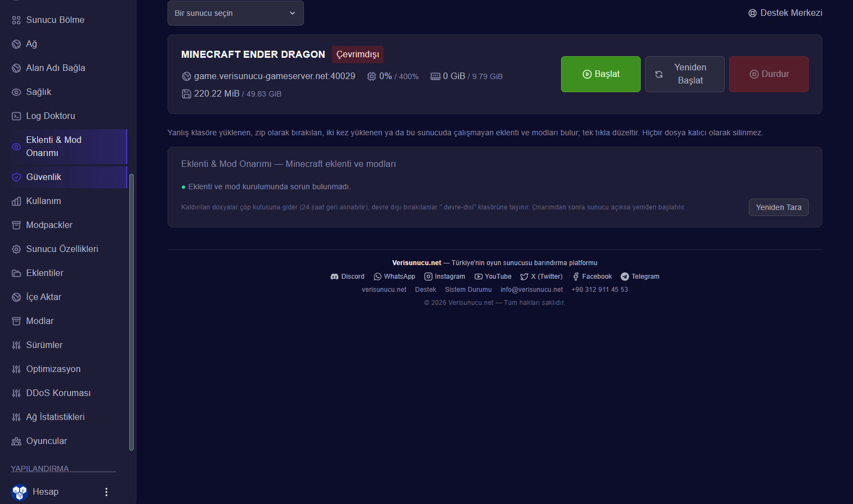Click the Instagram icon in footer

pyautogui.click(x=428, y=277)
